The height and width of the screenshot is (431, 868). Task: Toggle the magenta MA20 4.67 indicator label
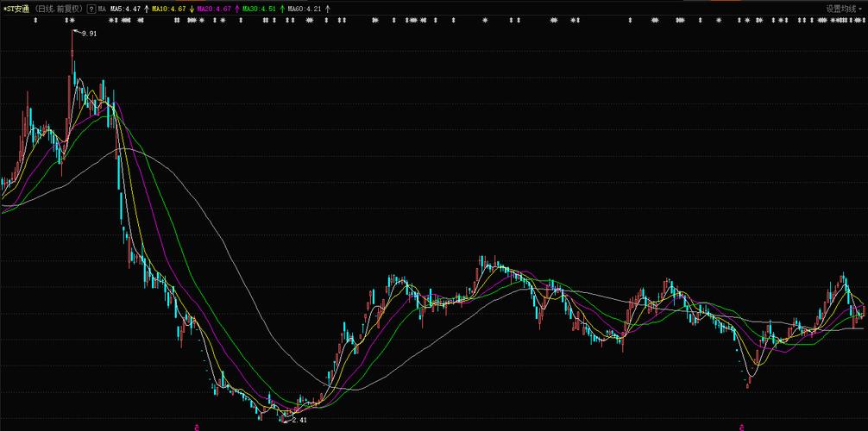[x=214, y=9]
